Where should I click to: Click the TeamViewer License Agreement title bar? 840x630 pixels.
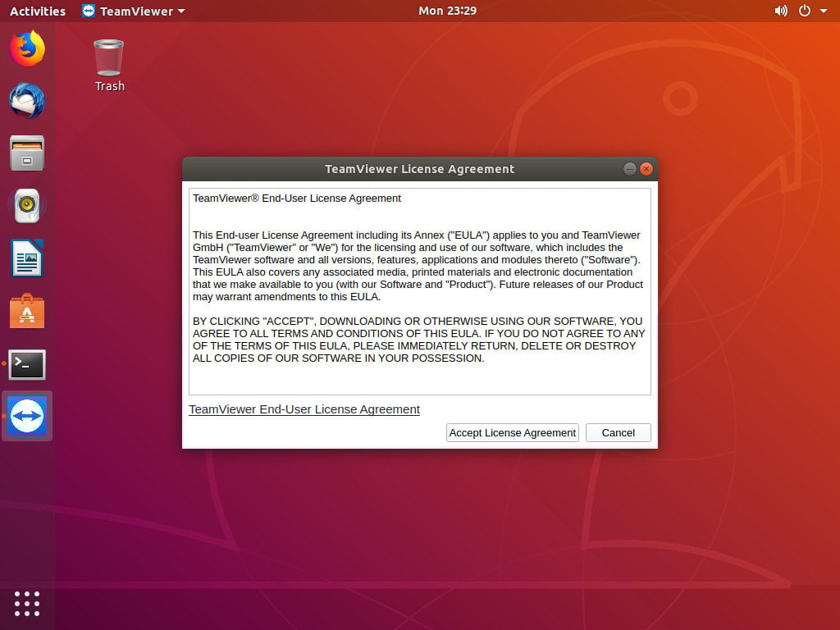419,169
